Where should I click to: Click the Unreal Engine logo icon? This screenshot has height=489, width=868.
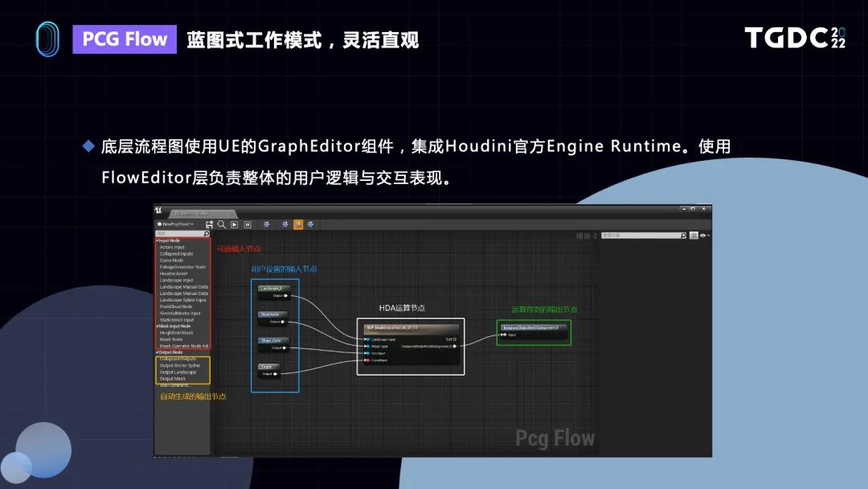coord(158,212)
